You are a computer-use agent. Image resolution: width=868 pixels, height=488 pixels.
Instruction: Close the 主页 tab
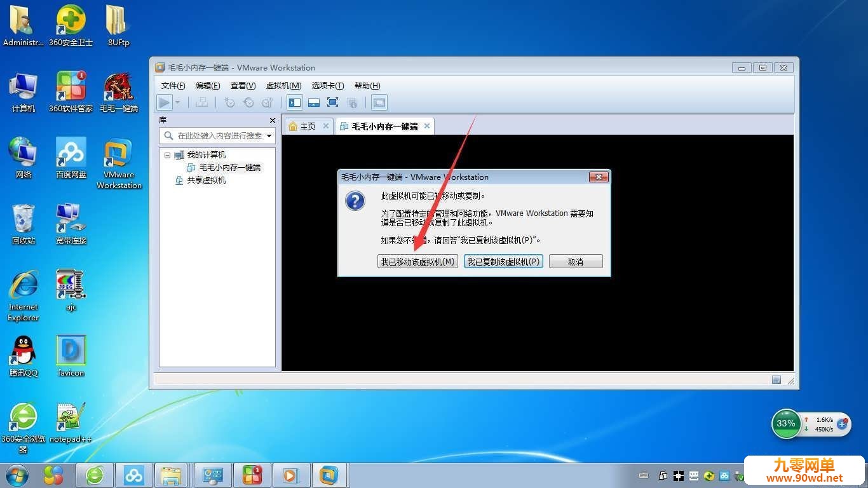tap(326, 126)
